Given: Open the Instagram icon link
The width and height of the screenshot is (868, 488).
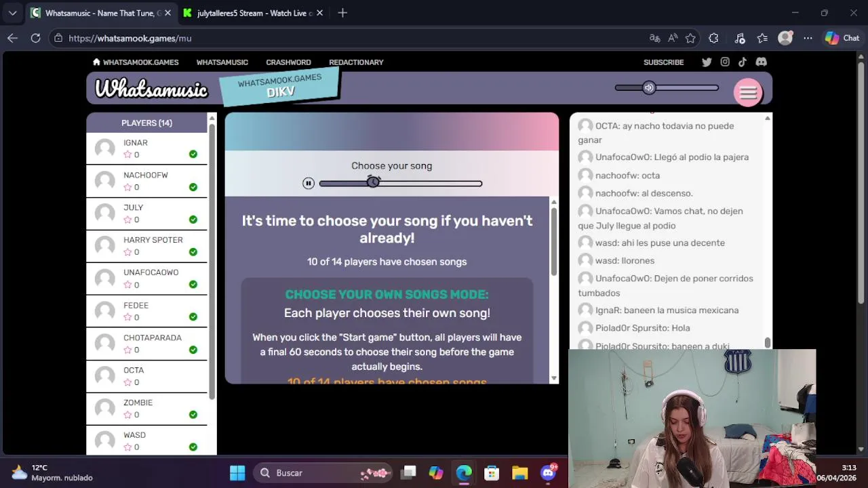Looking at the screenshot, I should point(725,62).
